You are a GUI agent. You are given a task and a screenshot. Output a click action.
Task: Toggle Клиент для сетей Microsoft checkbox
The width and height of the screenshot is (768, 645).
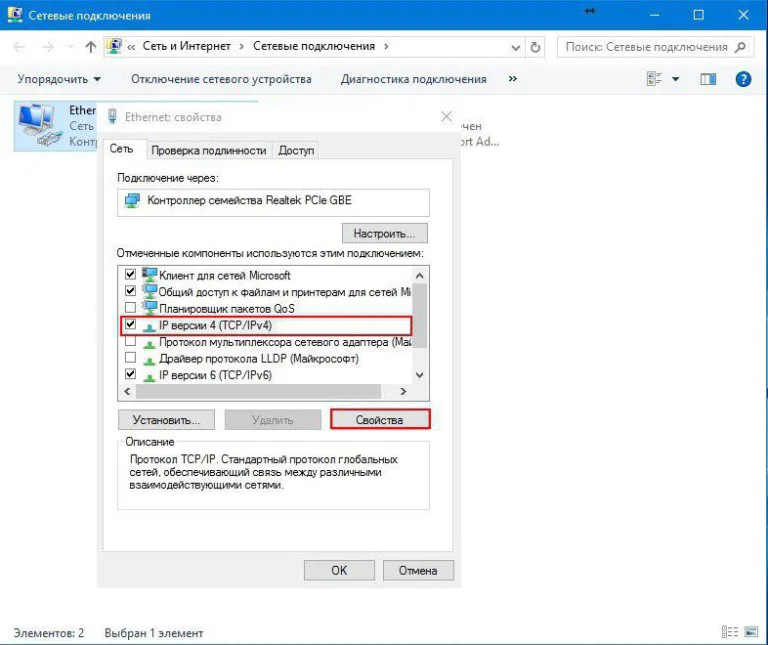pos(130,274)
